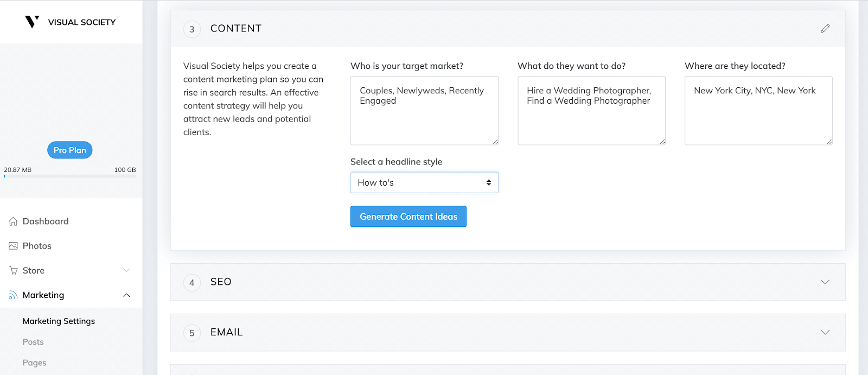This screenshot has height=375, width=868.
Task: Go to Posts in the sidebar
Action: [x=33, y=342]
